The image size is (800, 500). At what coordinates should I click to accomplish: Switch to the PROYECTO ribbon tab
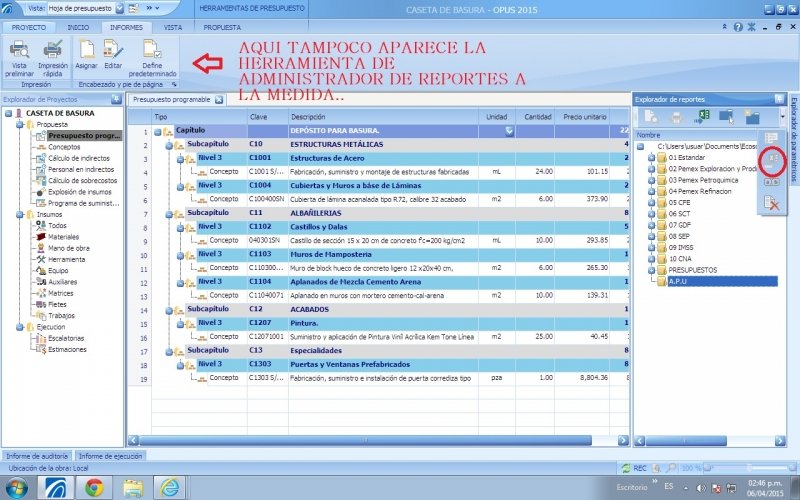pos(28,28)
